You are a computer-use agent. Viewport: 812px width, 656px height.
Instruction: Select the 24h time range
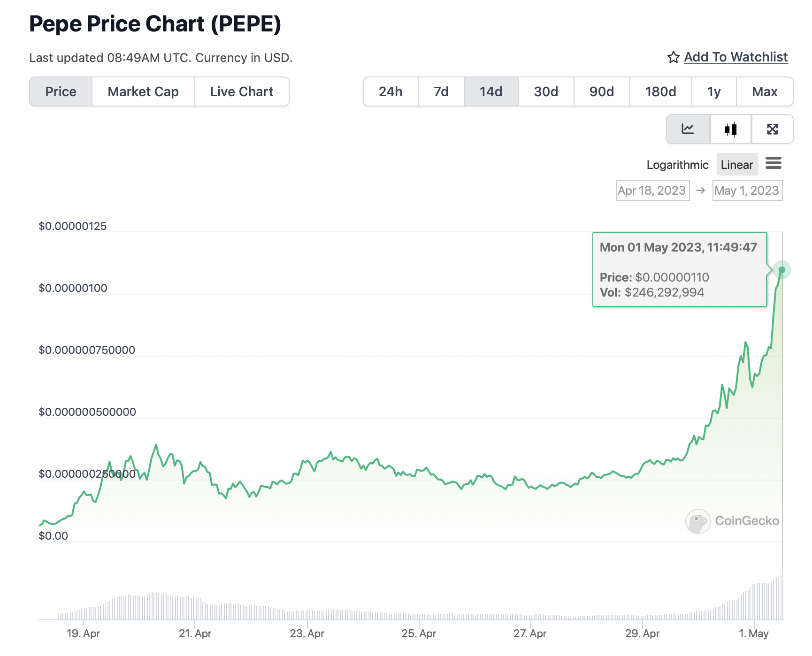pos(391,92)
